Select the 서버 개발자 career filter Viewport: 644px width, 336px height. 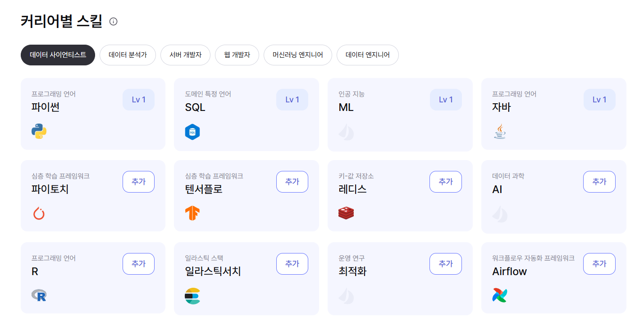pos(185,55)
